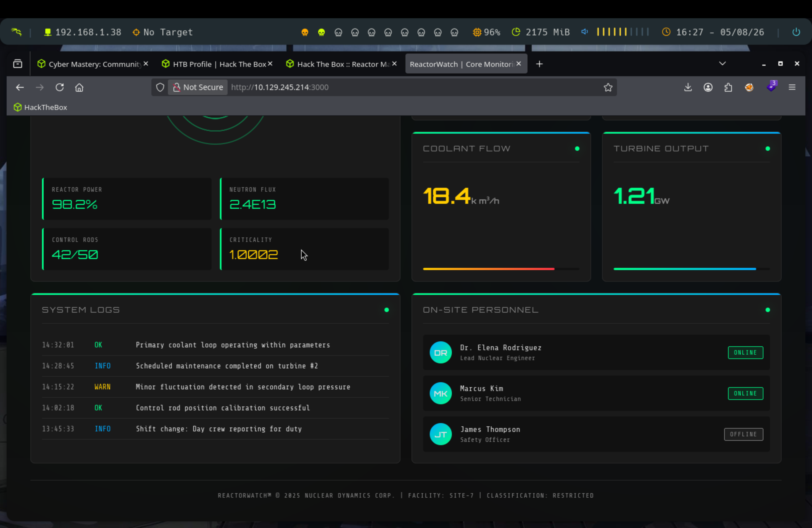The height and width of the screenshot is (528, 812).
Task: Click the Turbine Output progress bar
Action: [x=692, y=269]
